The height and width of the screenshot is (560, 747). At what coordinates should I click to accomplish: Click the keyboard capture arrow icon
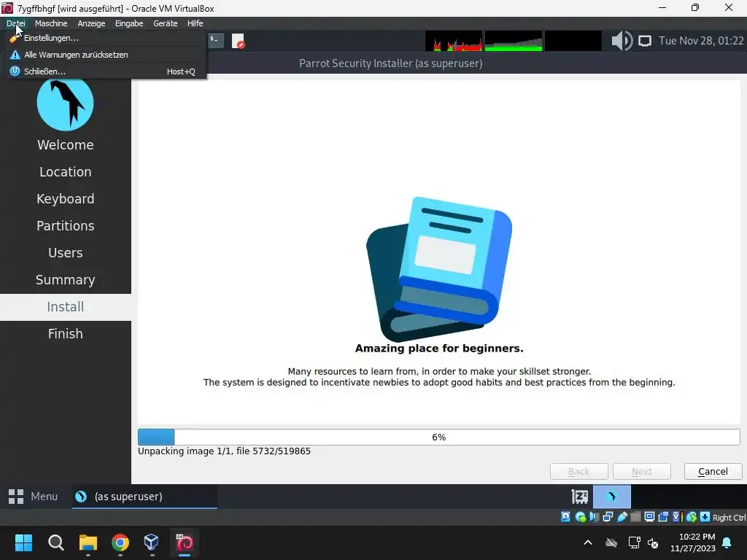705,517
